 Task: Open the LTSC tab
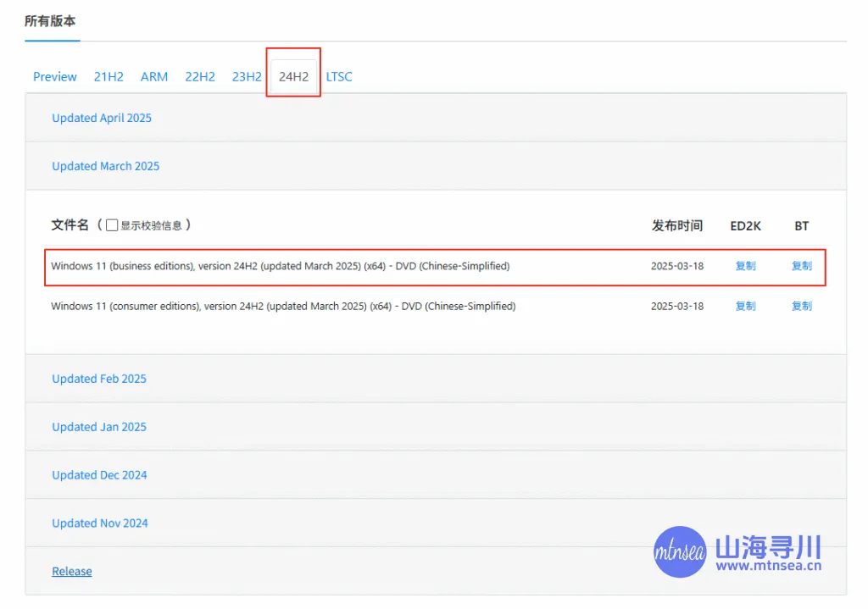point(339,77)
